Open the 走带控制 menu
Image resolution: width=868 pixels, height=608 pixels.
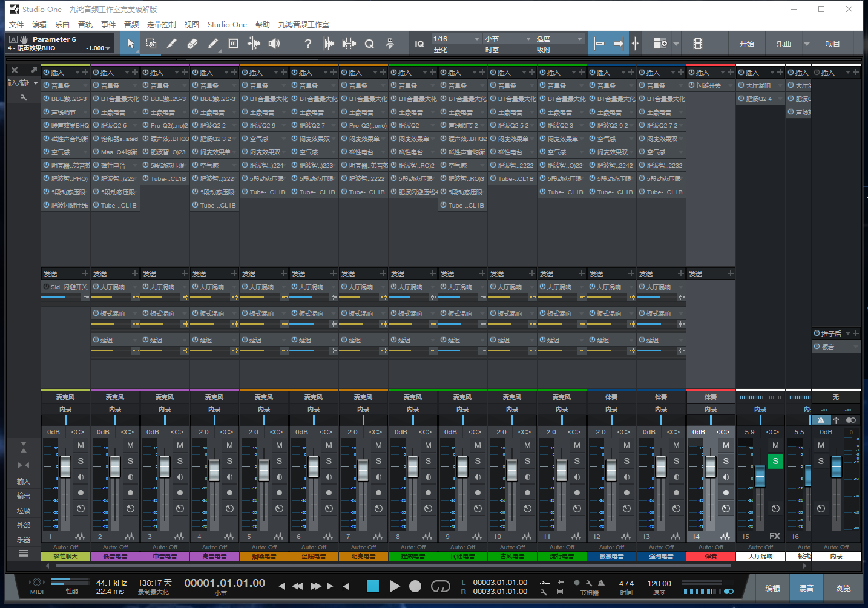coord(161,25)
